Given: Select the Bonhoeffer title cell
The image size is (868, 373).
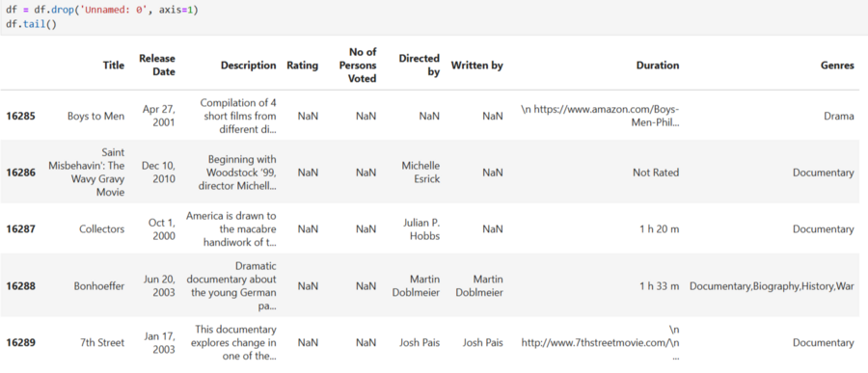Looking at the screenshot, I should tap(99, 286).
